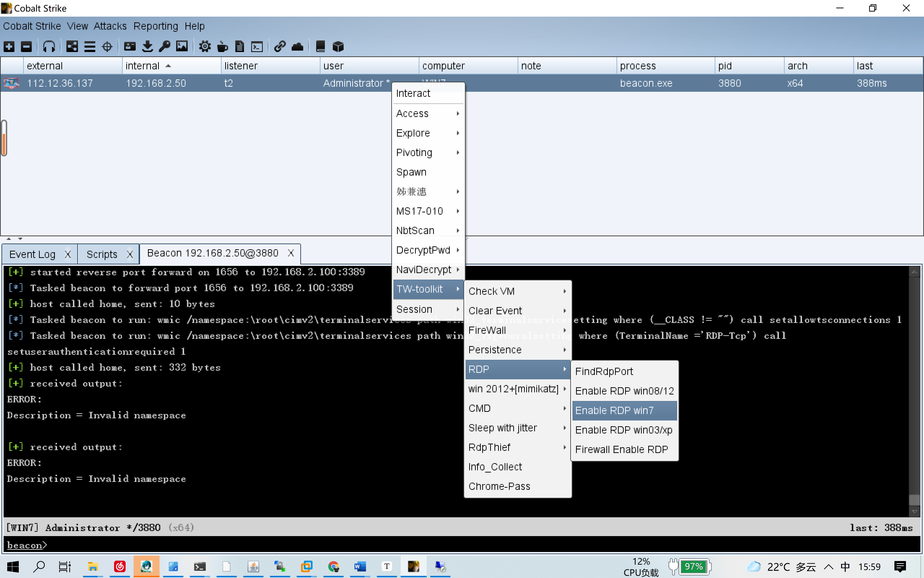This screenshot has width=924, height=578.
Task: Expand the Persistence submenu arrow
Action: (x=565, y=350)
